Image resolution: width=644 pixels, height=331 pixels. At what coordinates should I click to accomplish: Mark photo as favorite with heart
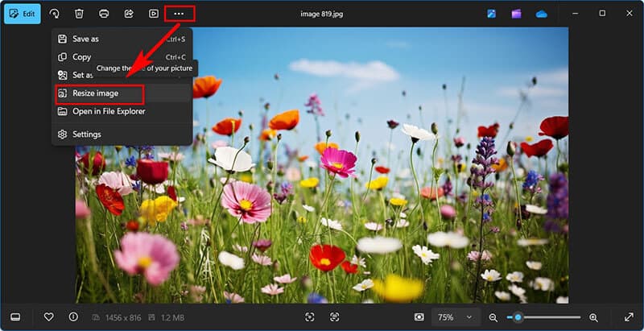[48, 317]
